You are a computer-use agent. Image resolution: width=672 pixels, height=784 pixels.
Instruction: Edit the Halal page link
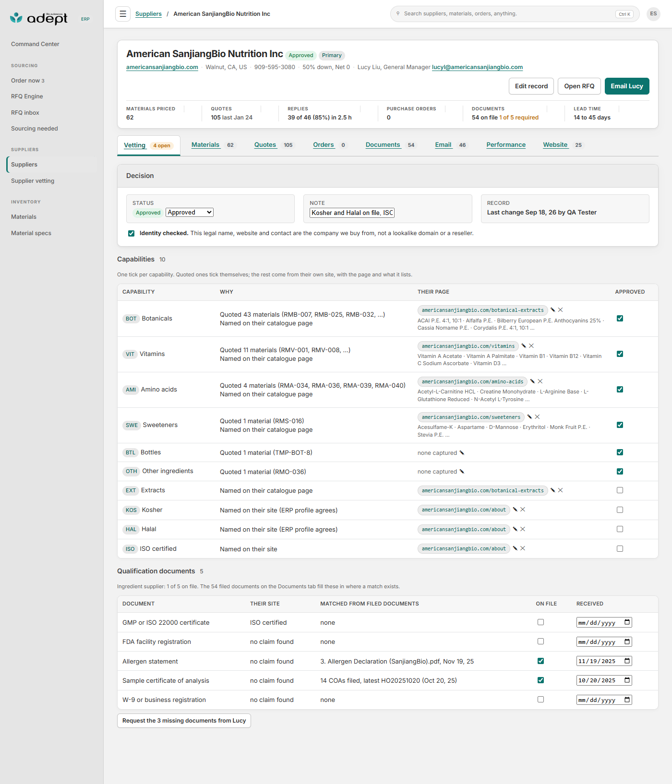pos(515,529)
